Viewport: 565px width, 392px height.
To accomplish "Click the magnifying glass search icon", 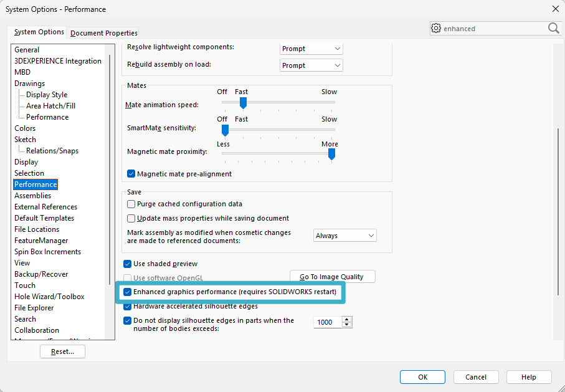I will tap(553, 28).
